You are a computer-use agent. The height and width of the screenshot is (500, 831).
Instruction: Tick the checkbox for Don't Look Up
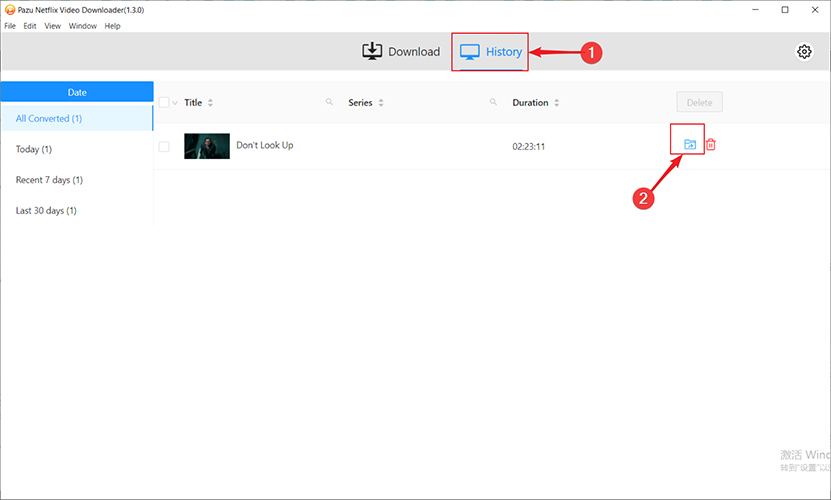click(164, 146)
